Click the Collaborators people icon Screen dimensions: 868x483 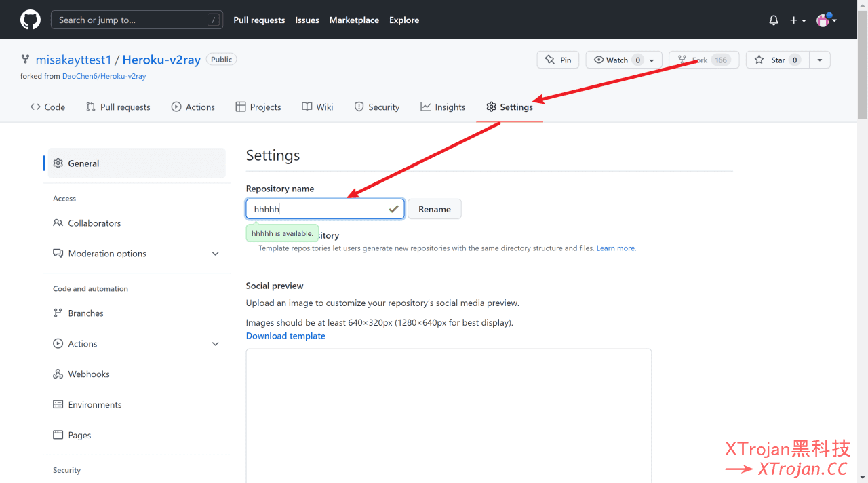click(58, 223)
